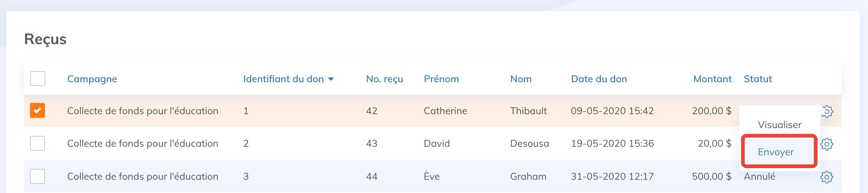
Task: Sort receipts by Campagne column
Action: [92, 79]
